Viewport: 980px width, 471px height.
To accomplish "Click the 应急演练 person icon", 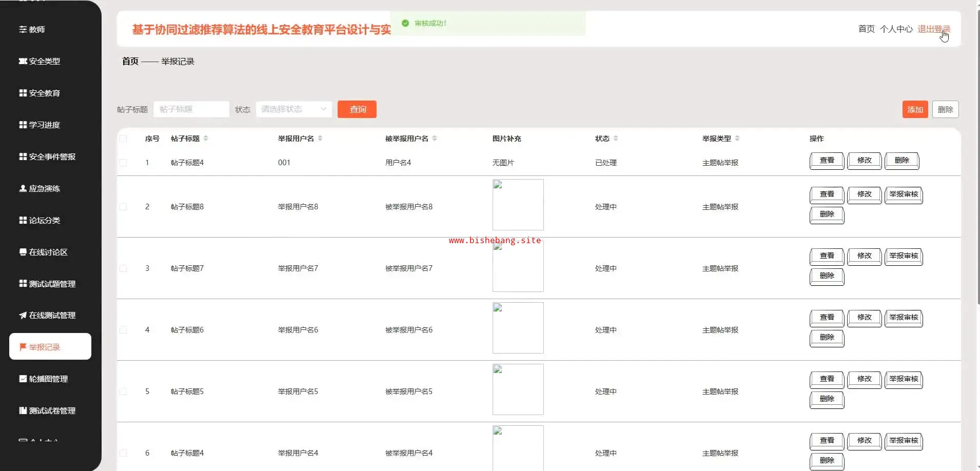I will click(x=23, y=189).
